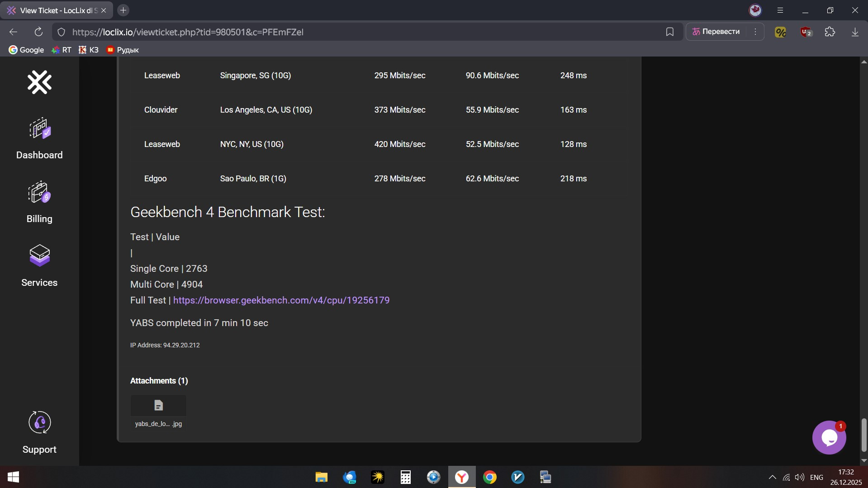Open Google Chrome from the taskbar
The height and width of the screenshot is (488, 868).
pyautogui.click(x=490, y=477)
